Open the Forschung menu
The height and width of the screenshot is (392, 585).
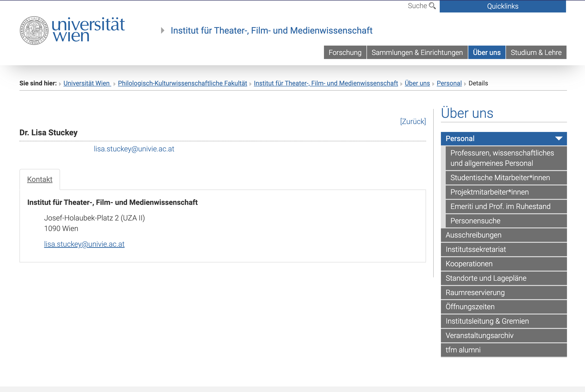(x=345, y=53)
